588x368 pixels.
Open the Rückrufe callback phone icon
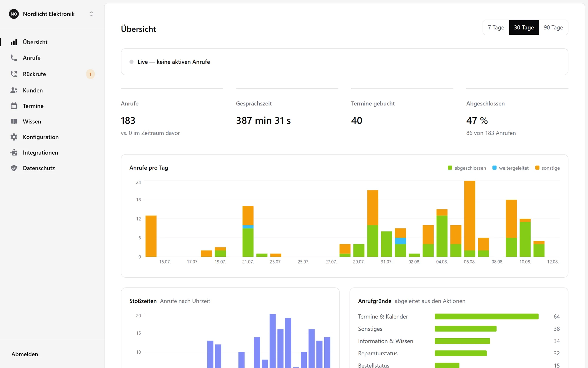(14, 74)
